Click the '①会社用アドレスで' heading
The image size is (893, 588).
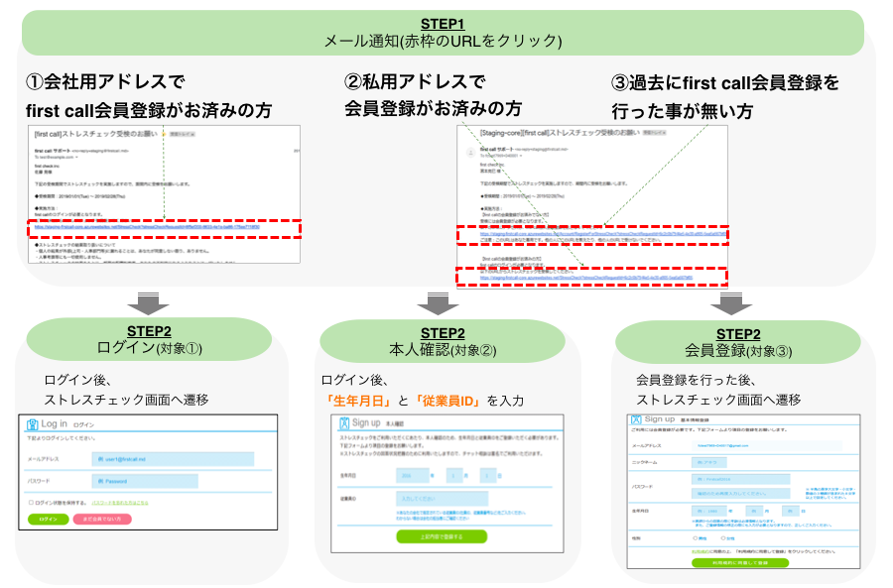(105, 82)
